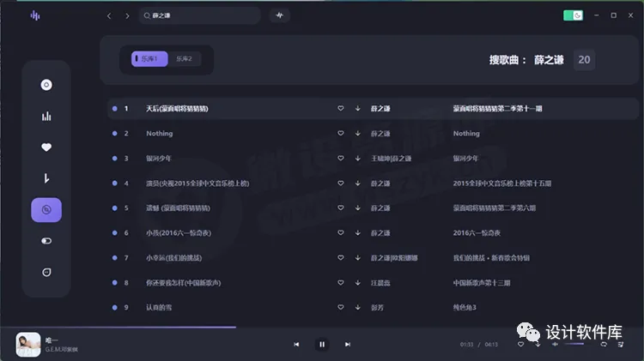
Task: Mute using the speaker volume icon
Action: click(555, 345)
